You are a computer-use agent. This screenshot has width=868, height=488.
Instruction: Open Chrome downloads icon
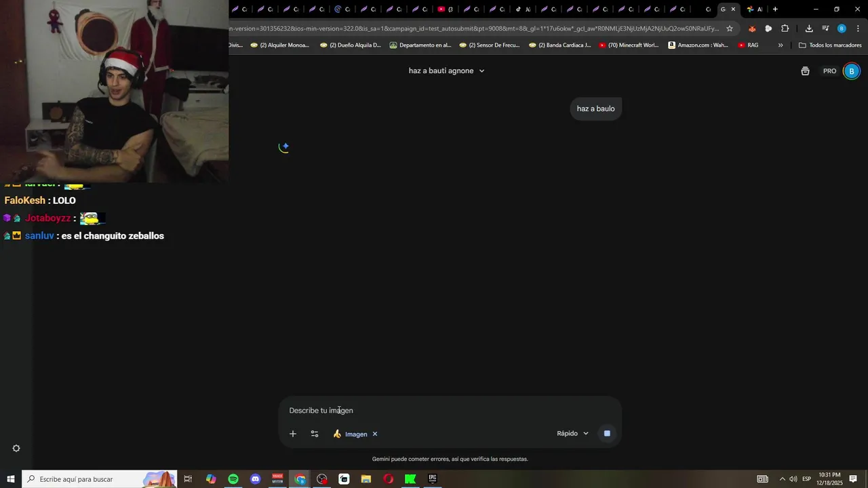click(809, 28)
